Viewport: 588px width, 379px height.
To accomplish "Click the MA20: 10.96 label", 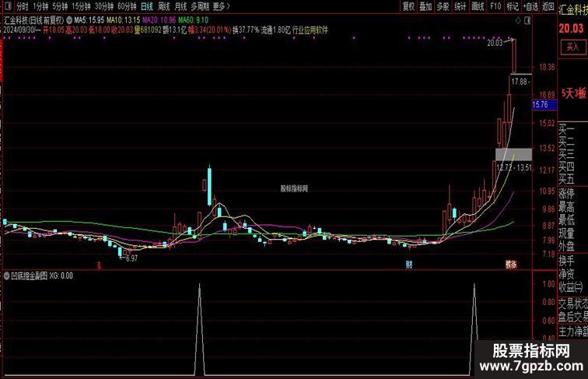I will click(159, 20).
